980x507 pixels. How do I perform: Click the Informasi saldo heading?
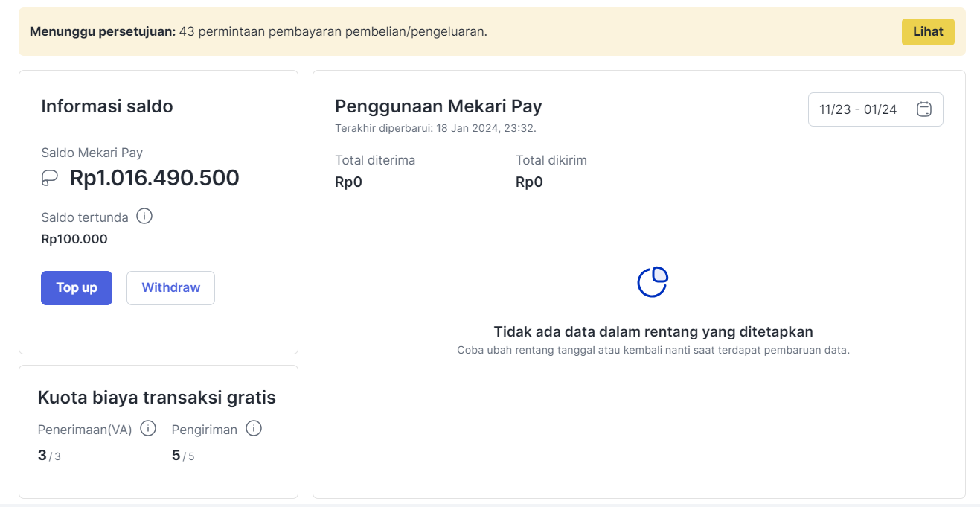(107, 106)
